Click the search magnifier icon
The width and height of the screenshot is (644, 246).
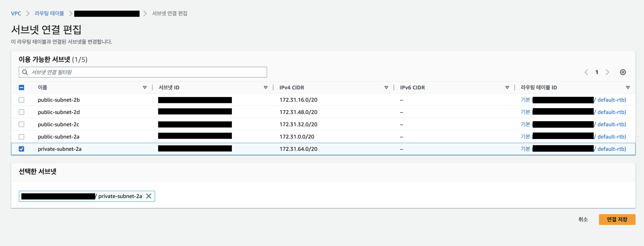coord(25,72)
